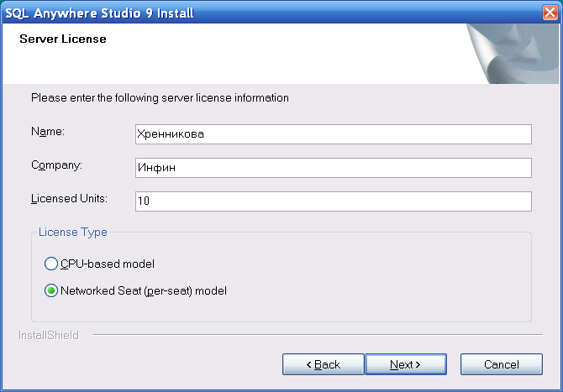Go back with the Back button
Viewport: 563px width, 392px height.
323,364
